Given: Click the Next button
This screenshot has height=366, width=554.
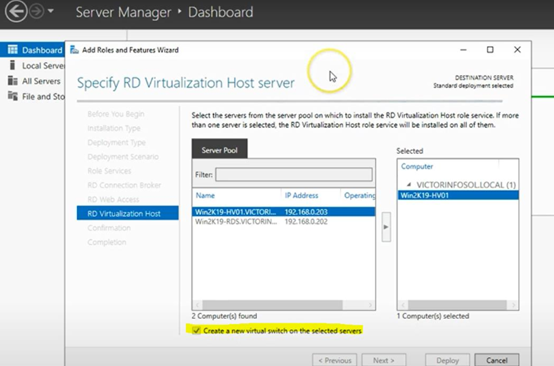Looking at the screenshot, I should pyautogui.click(x=384, y=360).
